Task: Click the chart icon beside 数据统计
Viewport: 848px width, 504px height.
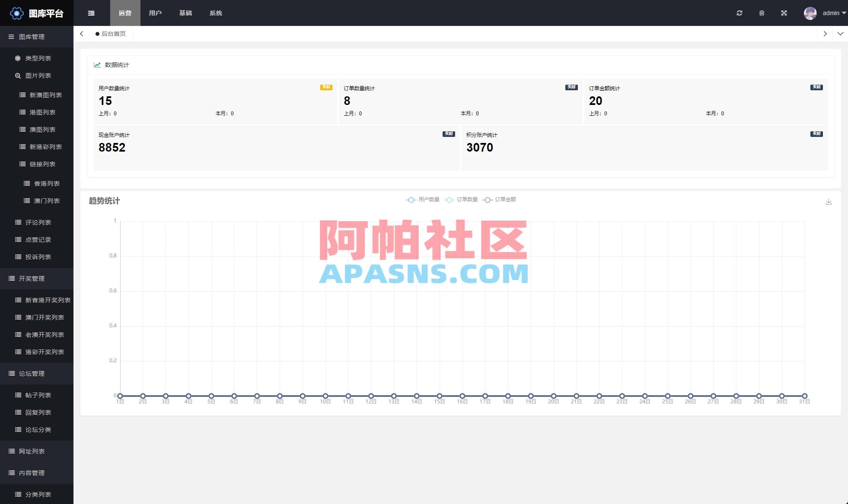Action: (96, 65)
